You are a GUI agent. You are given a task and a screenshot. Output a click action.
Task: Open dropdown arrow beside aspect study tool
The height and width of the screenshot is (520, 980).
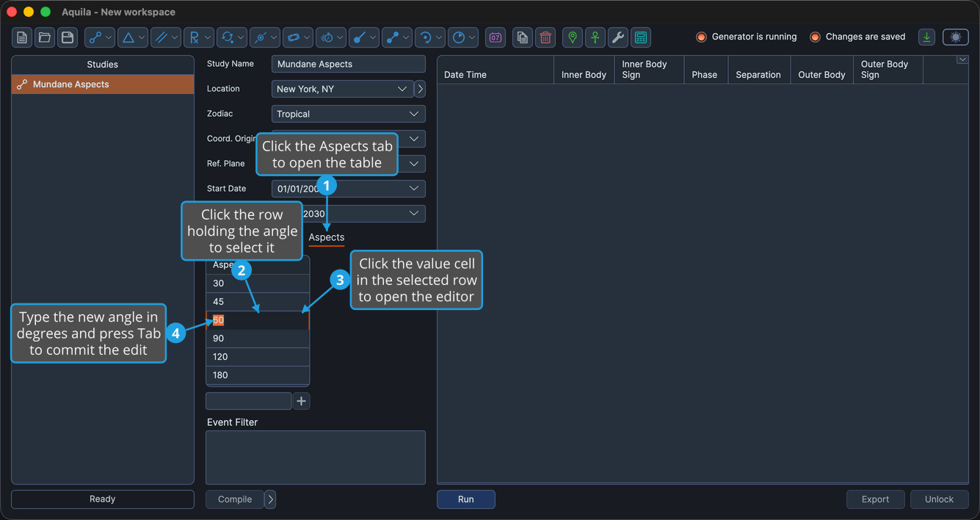tap(109, 37)
